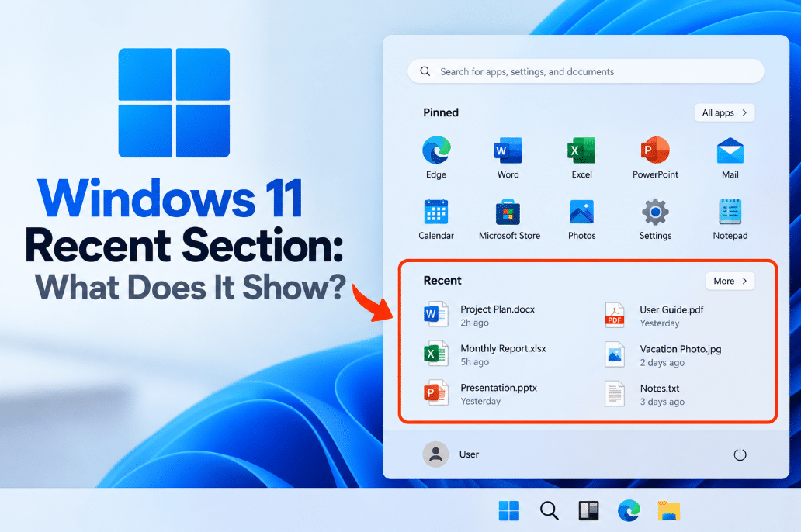Viewport: 801px width, 532px height.
Task: Open the Calendar pinned app
Action: pyautogui.click(x=435, y=212)
